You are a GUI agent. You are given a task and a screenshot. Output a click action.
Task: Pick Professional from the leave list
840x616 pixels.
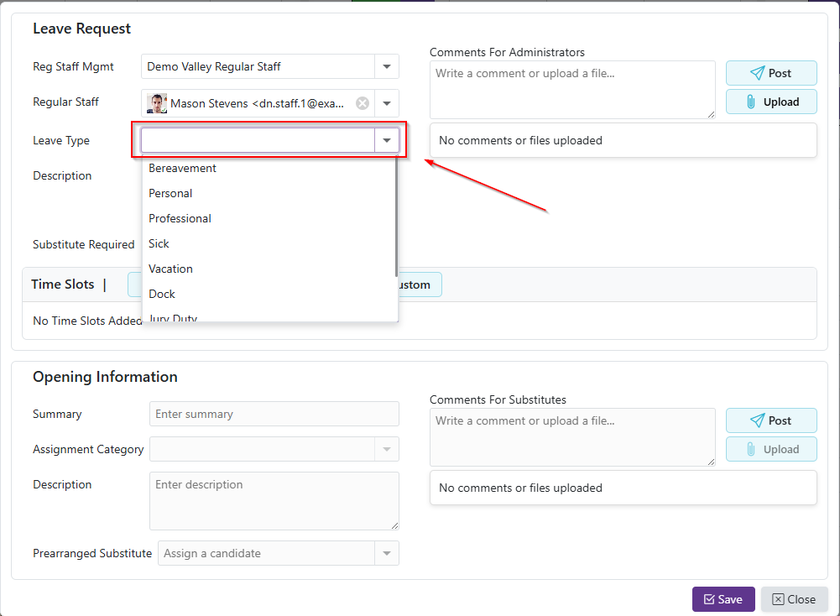[180, 218]
